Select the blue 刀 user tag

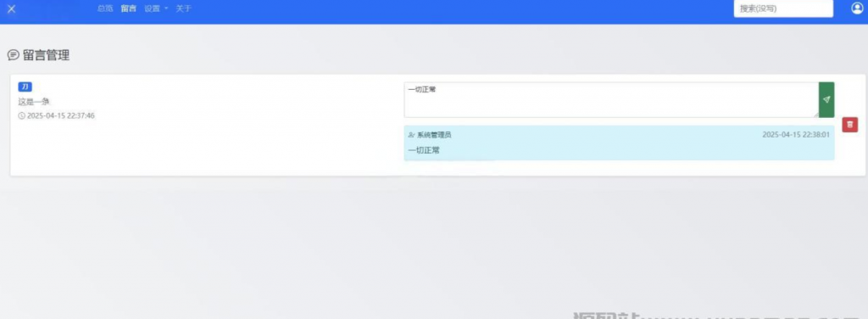coord(25,87)
